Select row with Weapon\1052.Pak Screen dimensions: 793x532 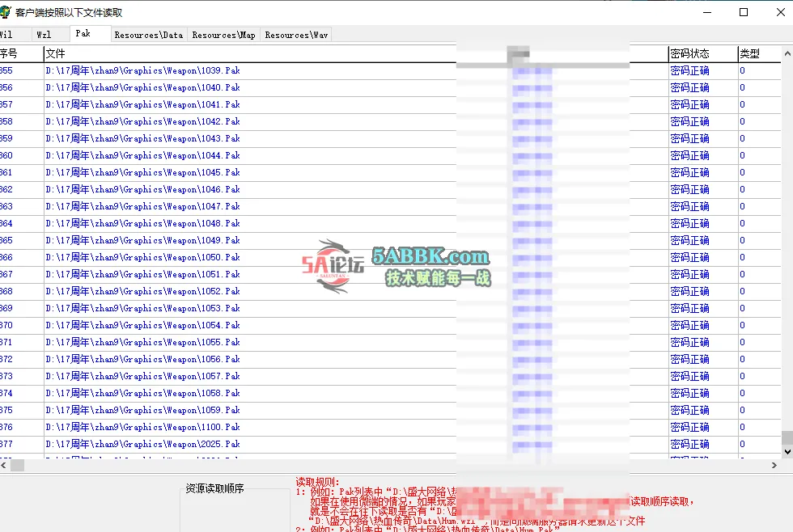[x=390, y=292]
